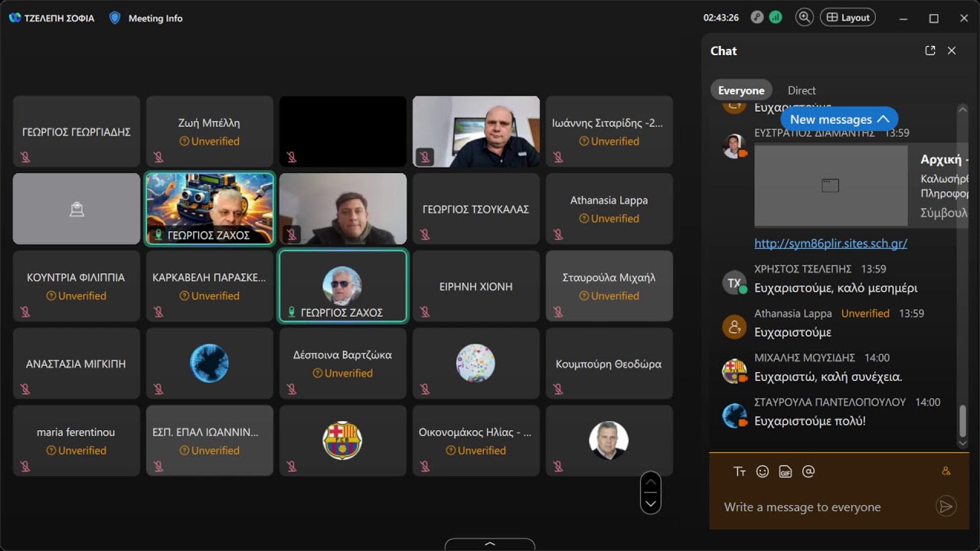Image resolution: width=980 pixels, height=551 pixels.
Task: Click ΣΤΑΥΡΟΥΛΑ ΠΑΝΤΕΛΟΠΟΥΛΟΥ avatar in chat
Action: click(x=734, y=416)
